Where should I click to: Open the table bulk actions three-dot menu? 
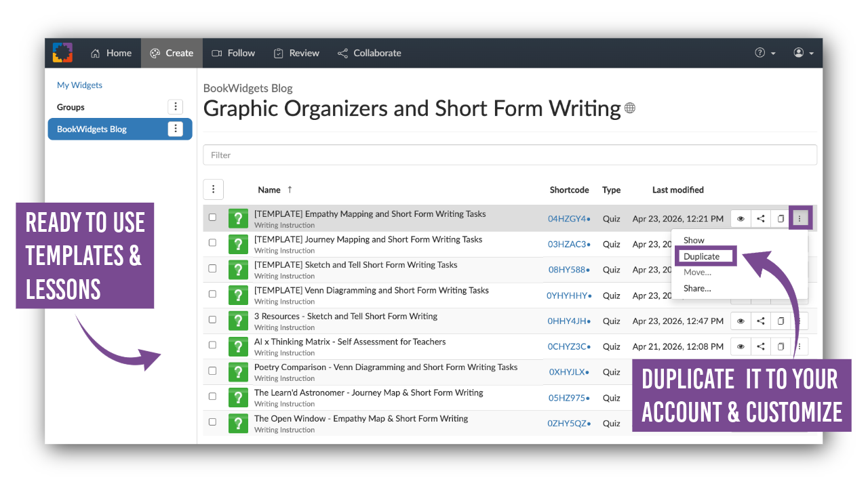click(214, 190)
